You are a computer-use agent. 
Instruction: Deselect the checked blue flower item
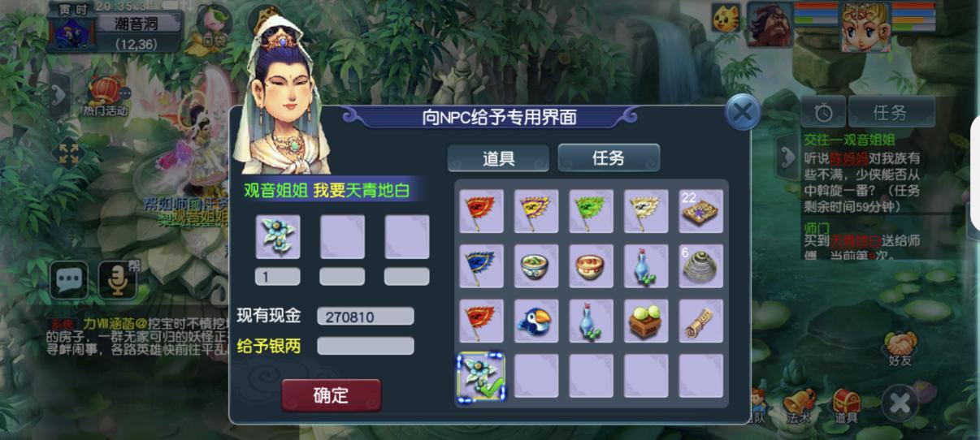(x=481, y=376)
